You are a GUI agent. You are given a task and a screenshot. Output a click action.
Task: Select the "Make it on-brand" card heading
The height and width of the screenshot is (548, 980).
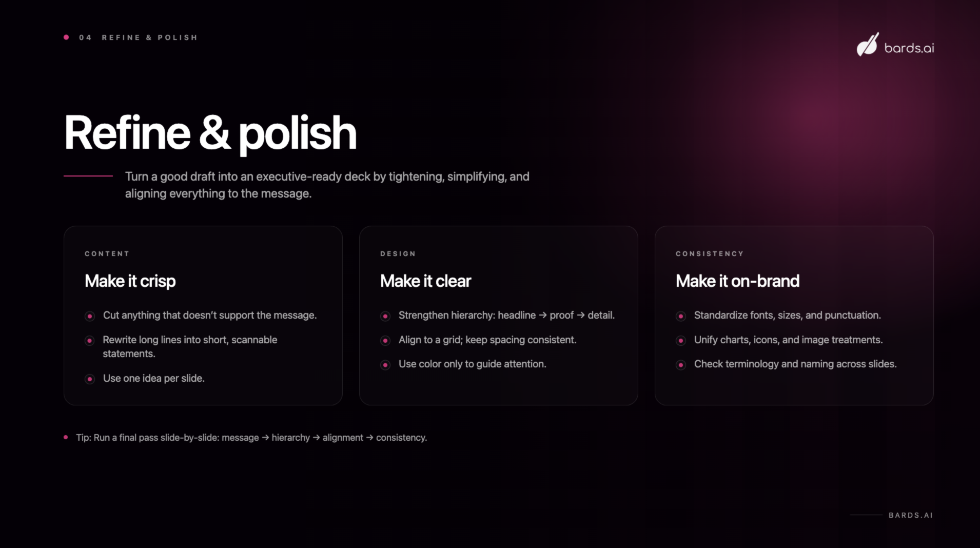[x=737, y=281]
